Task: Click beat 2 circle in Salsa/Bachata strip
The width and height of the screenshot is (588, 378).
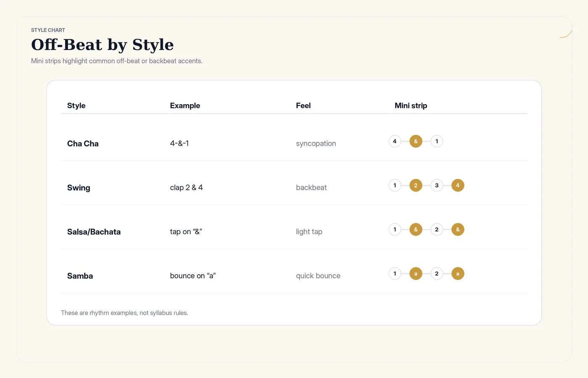Action: [x=437, y=230]
